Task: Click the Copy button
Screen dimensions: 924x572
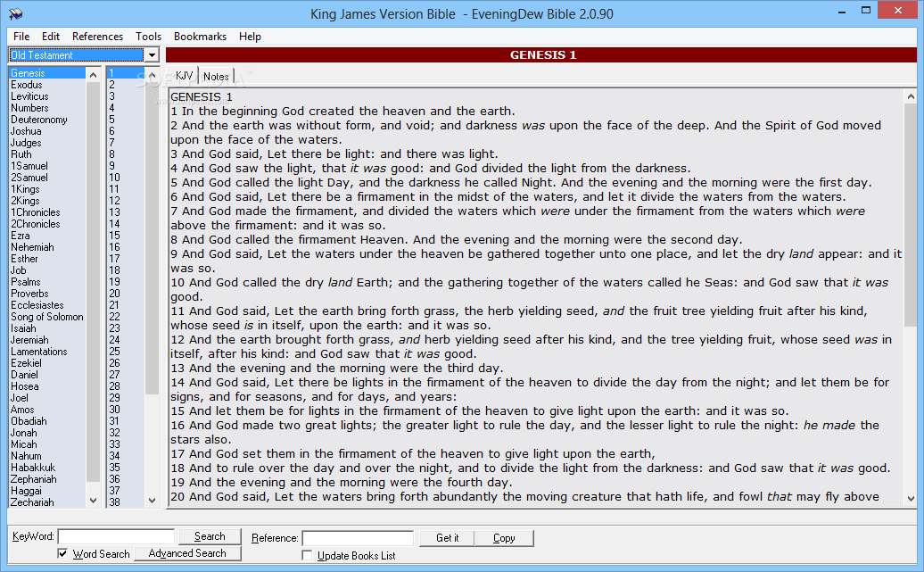Action: pos(504,538)
